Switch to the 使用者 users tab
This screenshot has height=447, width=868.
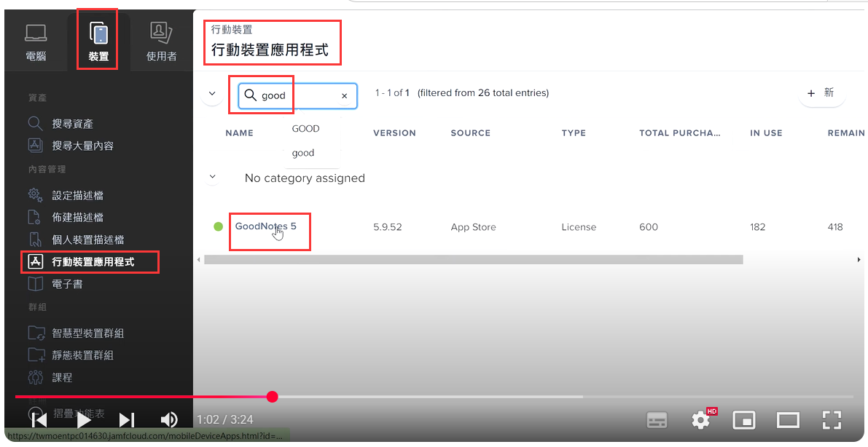[x=161, y=43]
